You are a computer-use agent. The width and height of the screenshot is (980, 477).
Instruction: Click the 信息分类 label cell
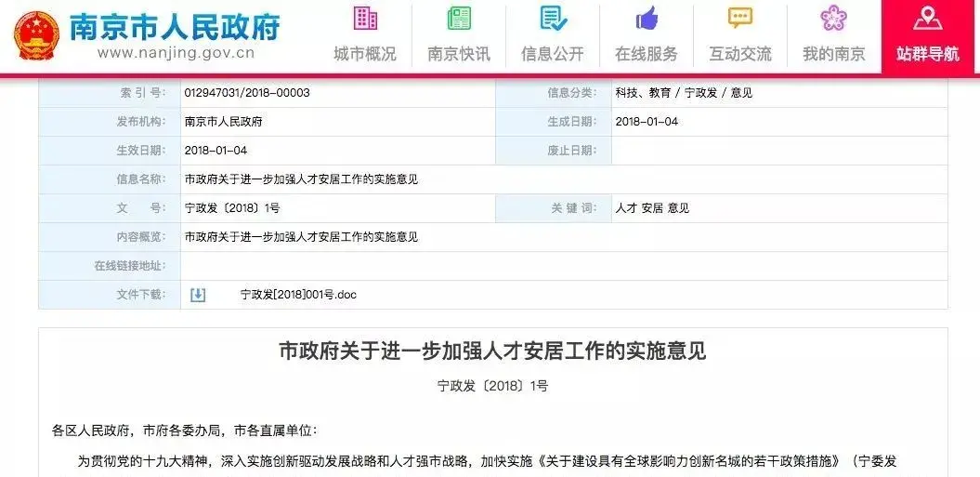tap(554, 93)
